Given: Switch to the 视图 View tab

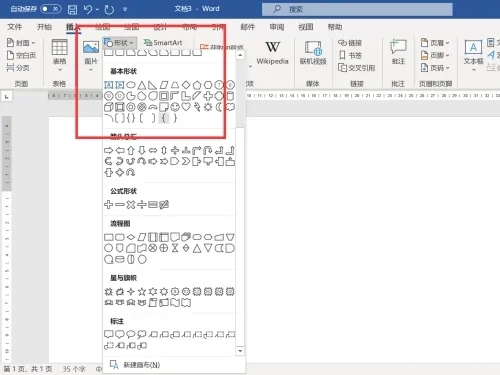Looking at the screenshot, I should tap(306, 27).
